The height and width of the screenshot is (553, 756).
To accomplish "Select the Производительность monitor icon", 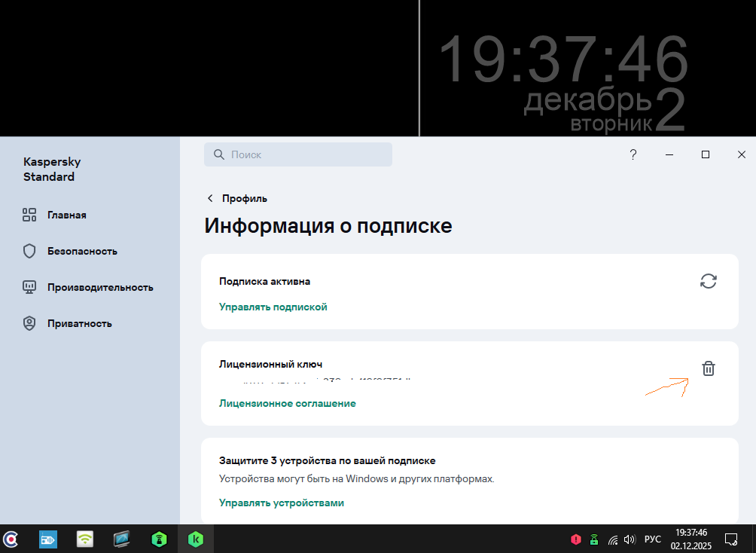I will coord(29,287).
